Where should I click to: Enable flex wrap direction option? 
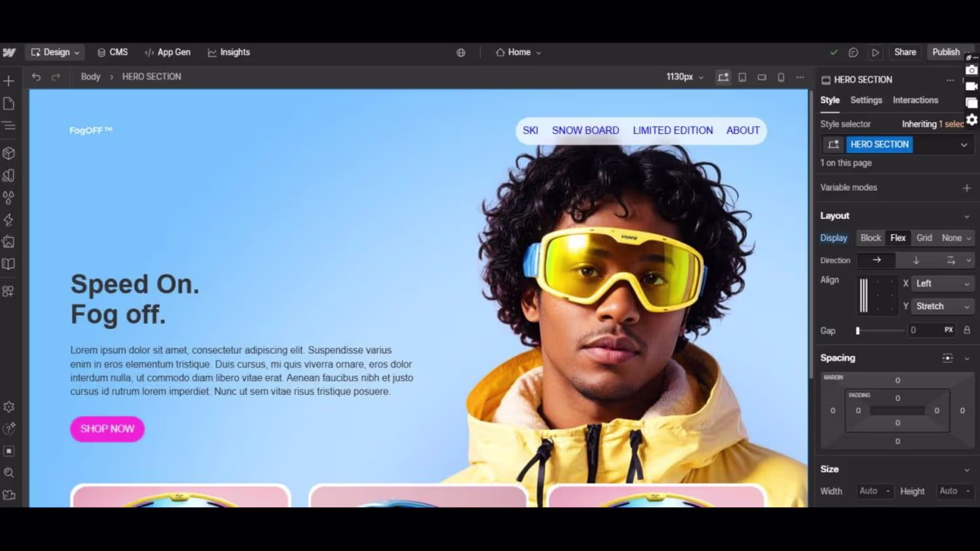[951, 260]
